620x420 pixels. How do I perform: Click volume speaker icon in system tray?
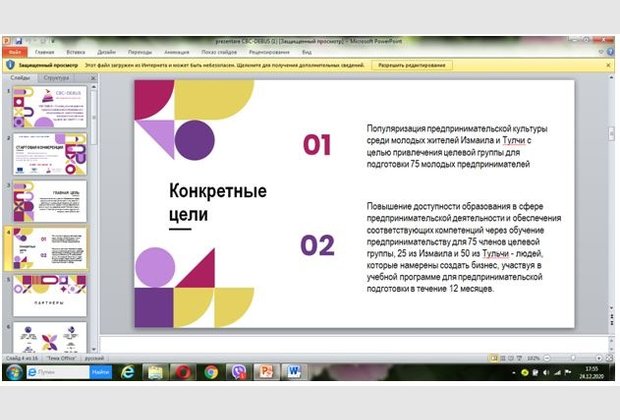[x=546, y=373]
